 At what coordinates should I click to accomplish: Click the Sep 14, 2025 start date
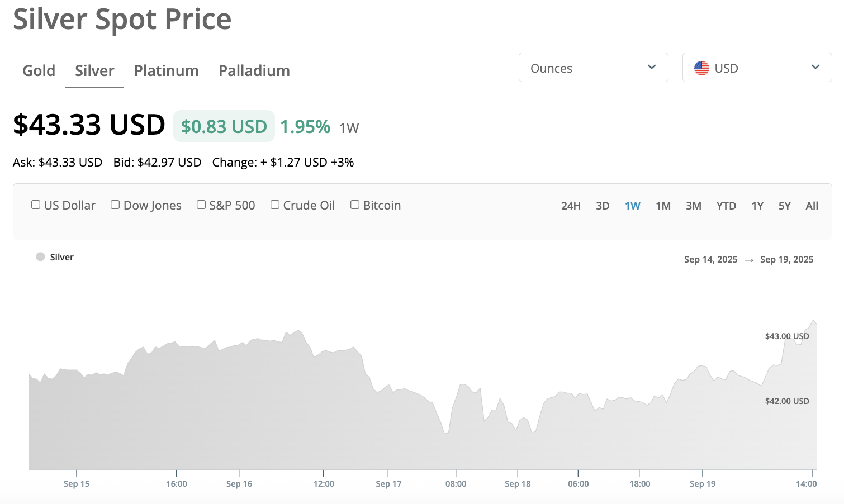710,260
